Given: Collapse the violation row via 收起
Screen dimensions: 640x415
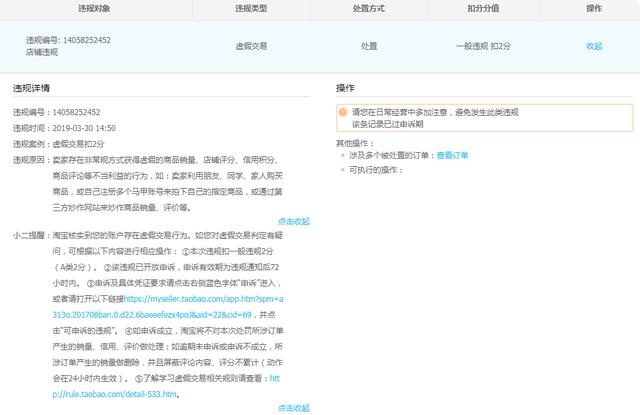Looking at the screenshot, I should click(594, 46).
